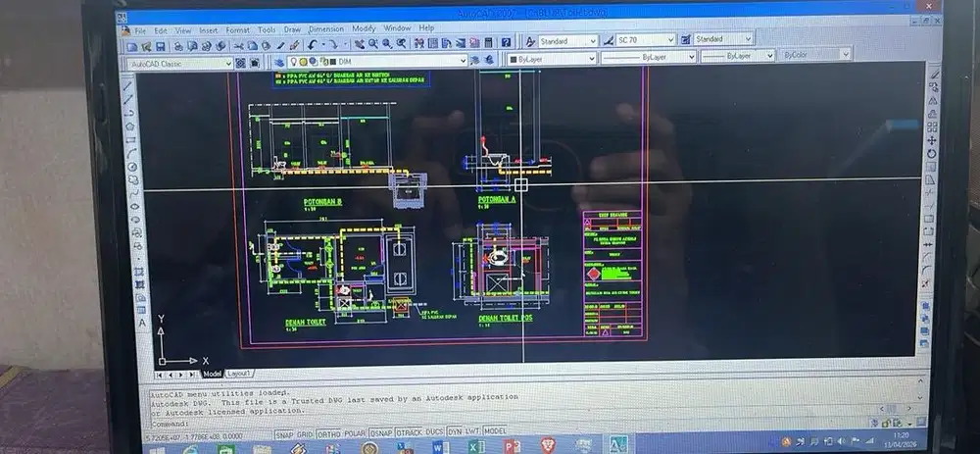The image size is (980, 454).
Task: Toggle GRID display in status bar
Action: pos(304,432)
